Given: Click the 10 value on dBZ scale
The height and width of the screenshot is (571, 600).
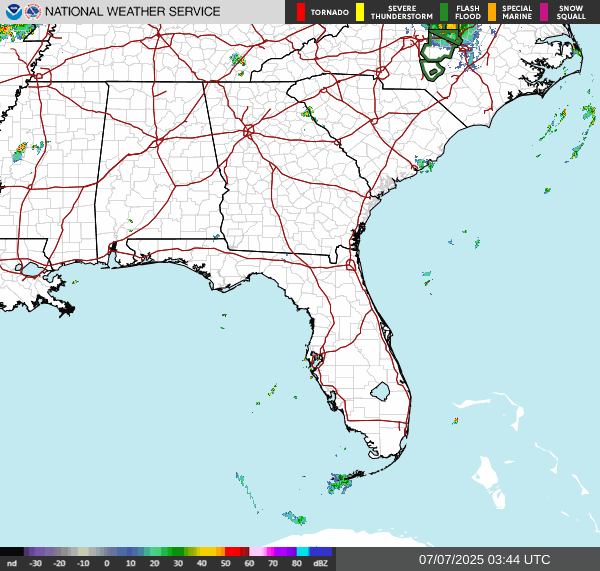Looking at the screenshot, I should (130, 563).
